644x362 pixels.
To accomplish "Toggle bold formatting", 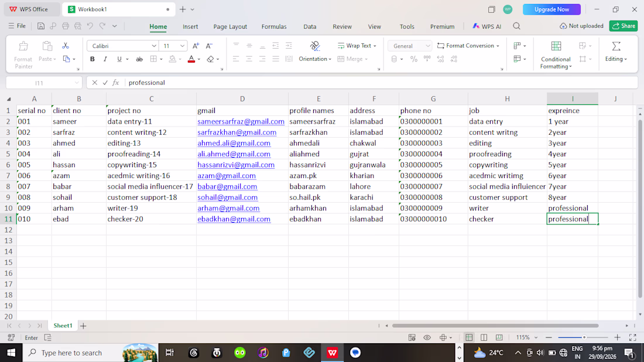I will click(93, 59).
